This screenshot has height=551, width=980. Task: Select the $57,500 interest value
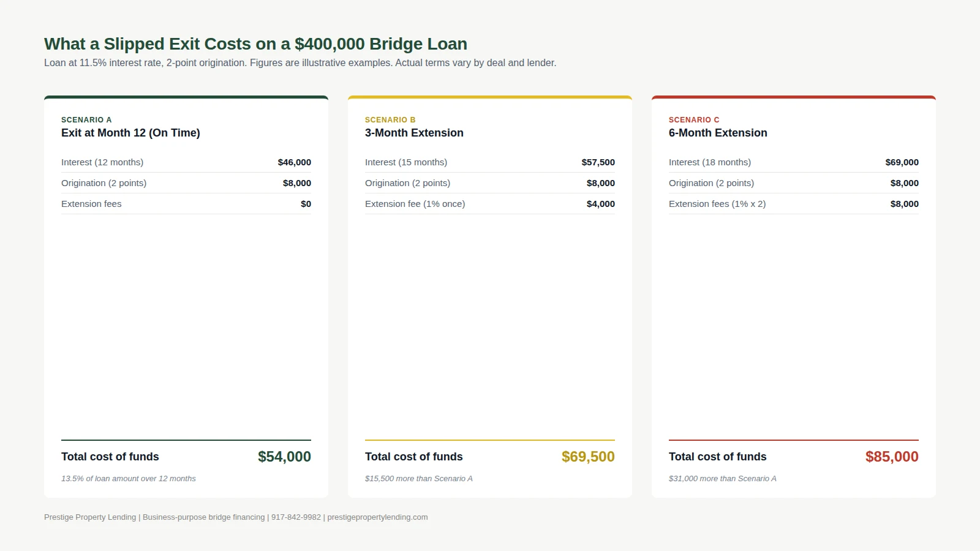pos(598,162)
